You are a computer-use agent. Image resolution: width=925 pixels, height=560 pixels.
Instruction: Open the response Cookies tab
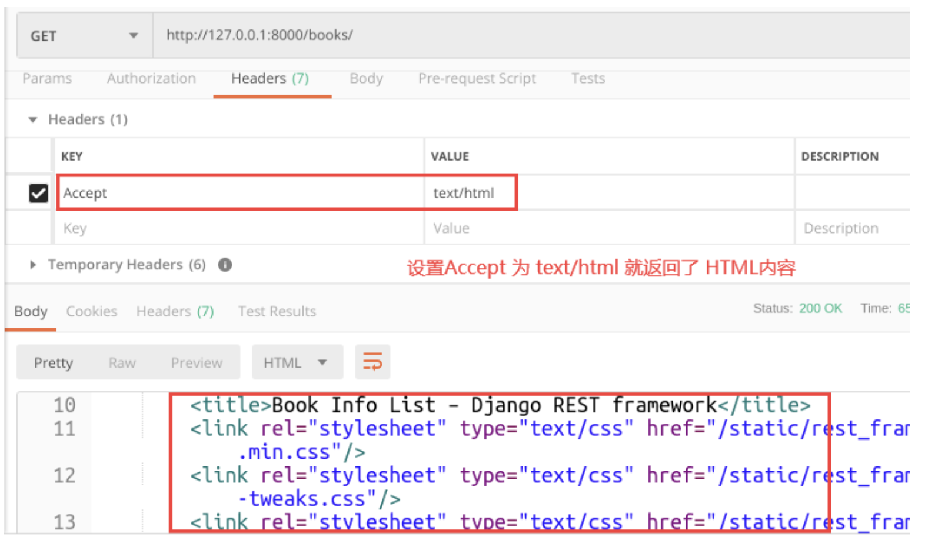(92, 311)
